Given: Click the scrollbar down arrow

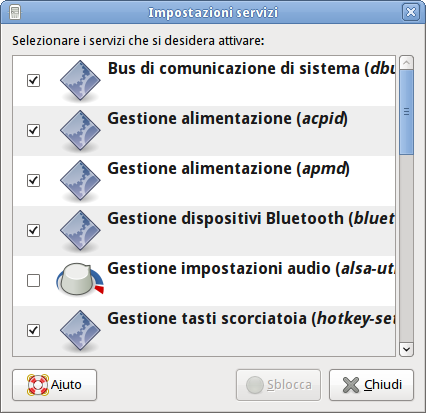Looking at the screenshot, I should click(406, 349).
